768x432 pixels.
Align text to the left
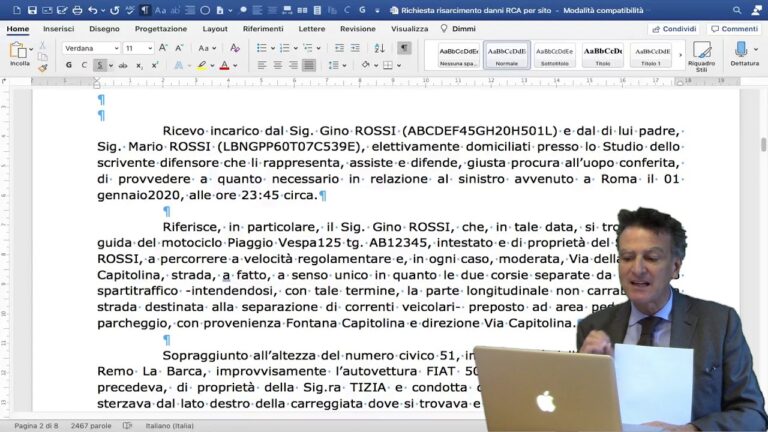pyautogui.click(x=262, y=65)
